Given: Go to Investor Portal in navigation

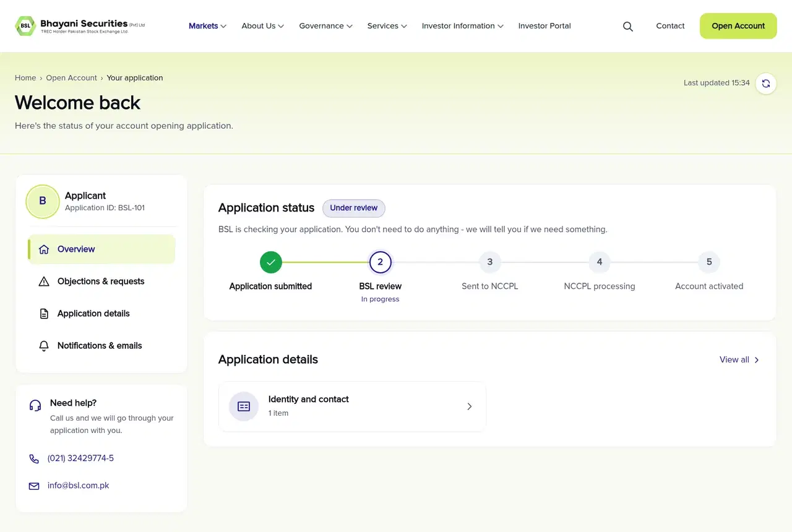Looking at the screenshot, I should tap(544, 26).
